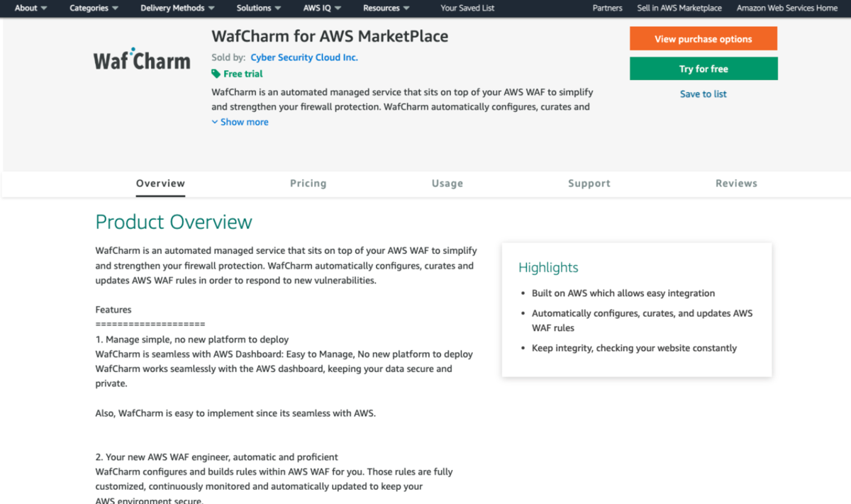Open the AWS IQ dropdown
This screenshot has height=504, width=851.
322,9
